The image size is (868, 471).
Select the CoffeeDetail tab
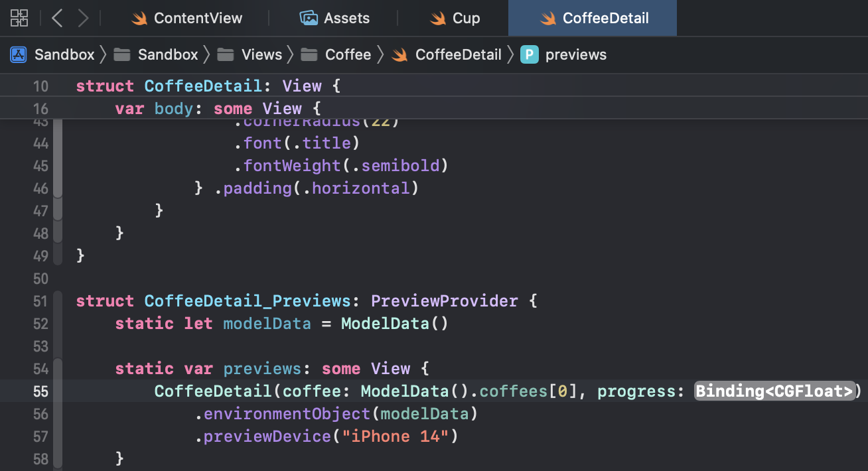593,18
